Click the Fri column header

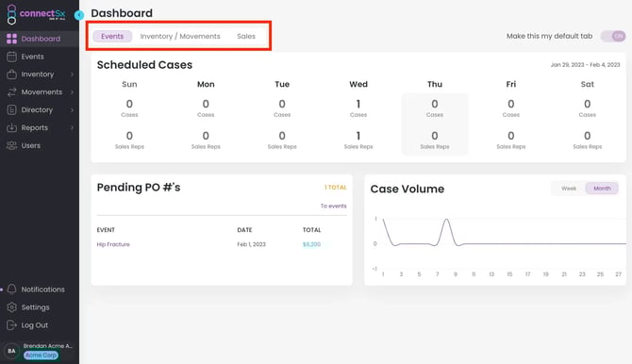510,84
